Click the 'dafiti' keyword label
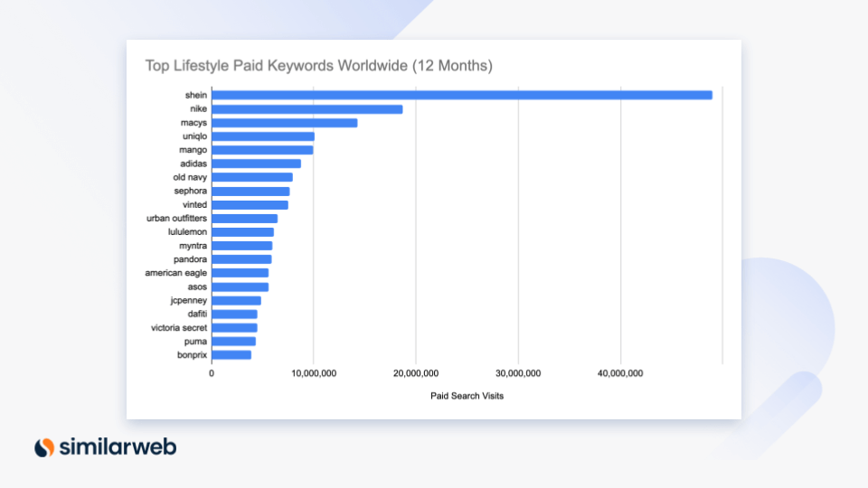This screenshot has width=868, height=488. click(x=198, y=314)
